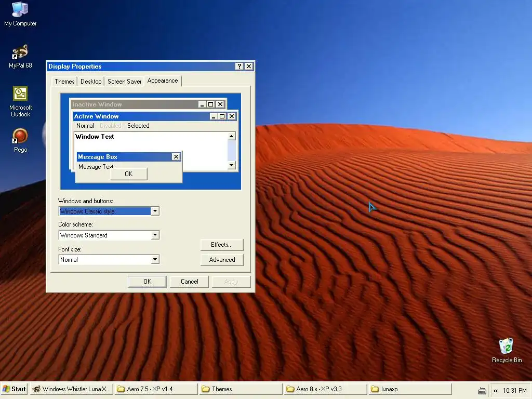Select the Recycle Bin icon
Image resolution: width=532 pixels, height=399 pixels.
pyautogui.click(x=507, y=351)
